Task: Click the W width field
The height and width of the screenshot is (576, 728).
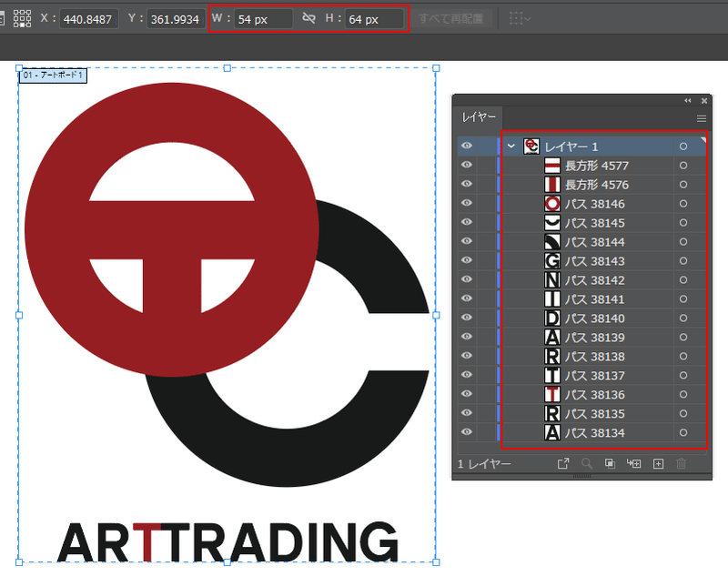Action: (x=263, y=19)
